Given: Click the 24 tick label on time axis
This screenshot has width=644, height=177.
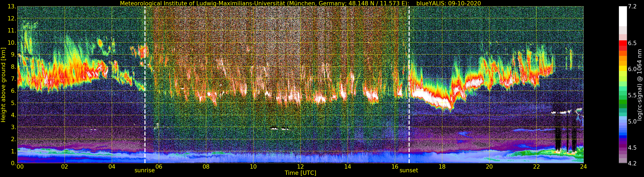Looking at the screenshot, I should [x=583, y=167].
